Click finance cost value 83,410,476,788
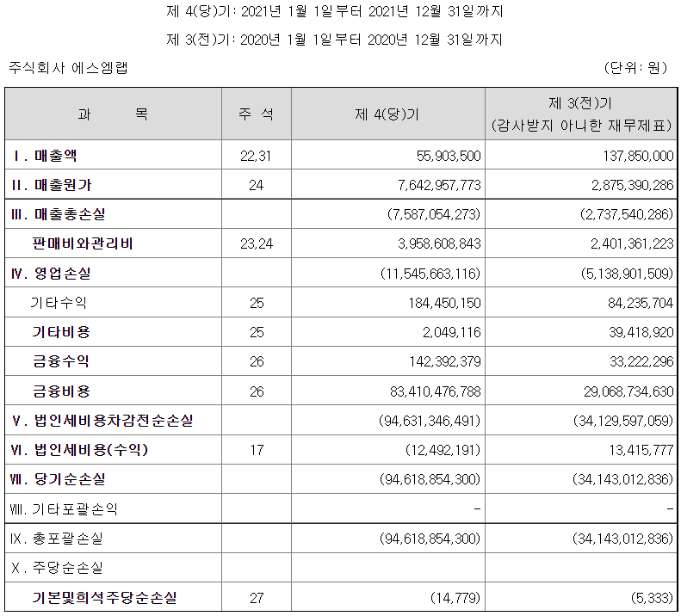Viewport: 681px width, 616px height. click(x=436, y=391)
